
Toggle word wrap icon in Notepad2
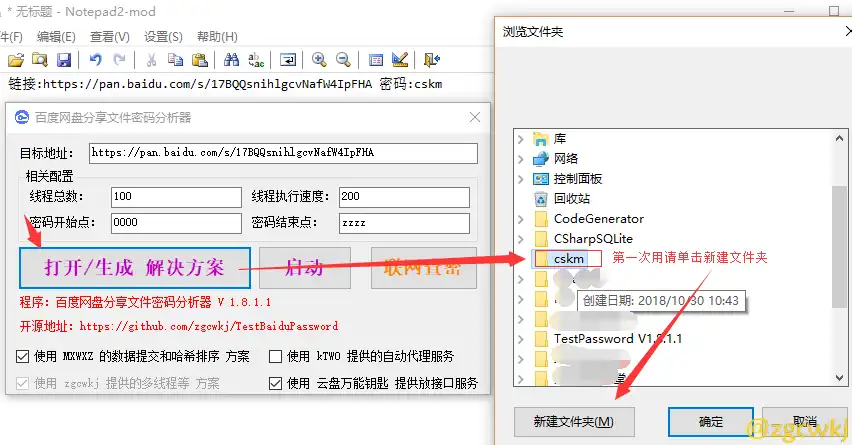click(x=287, y=60)
